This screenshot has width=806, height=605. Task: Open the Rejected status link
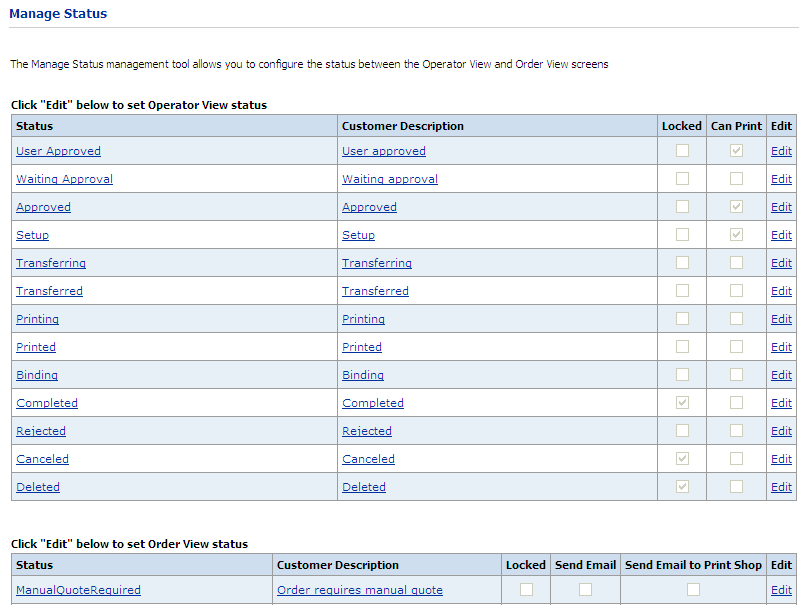[41, 431]
